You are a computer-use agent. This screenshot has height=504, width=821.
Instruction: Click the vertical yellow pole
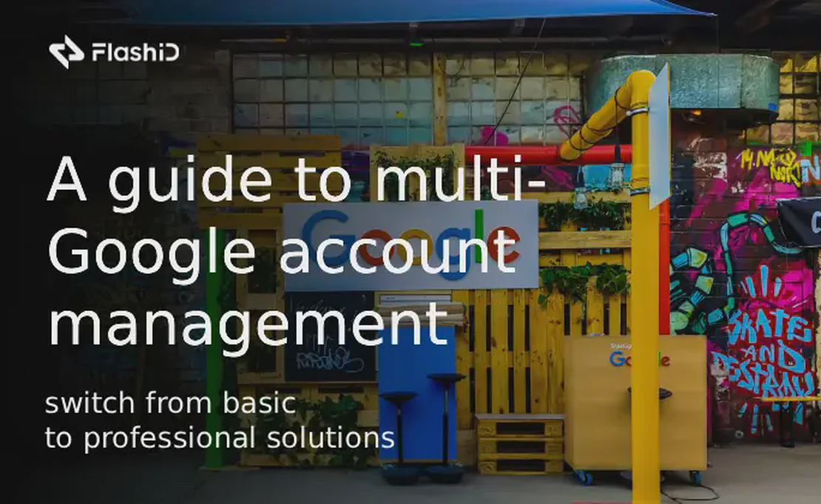point(645,333)
